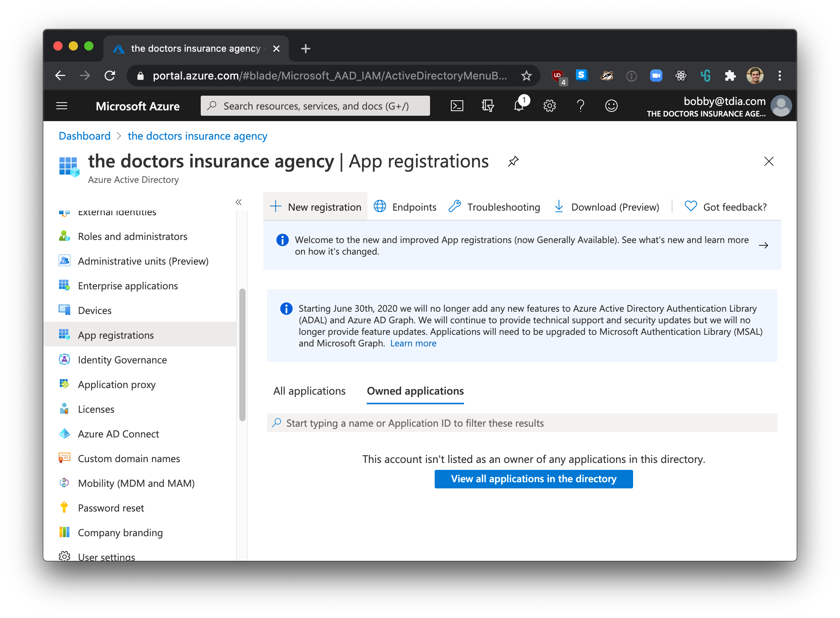Open the Chrome three-dot menu

point(779,76)
